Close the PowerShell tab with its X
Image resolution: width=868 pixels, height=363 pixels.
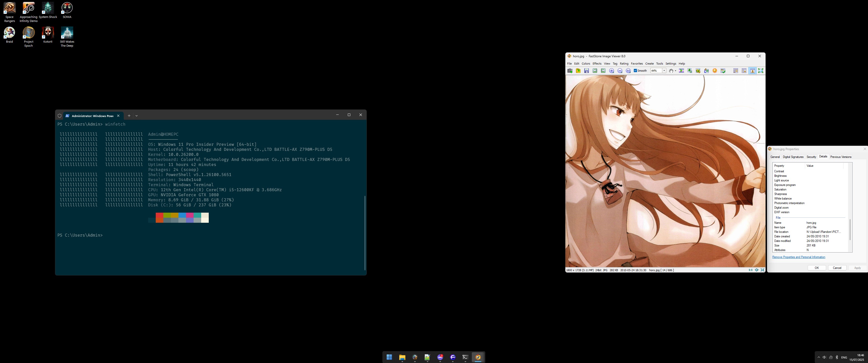tap(118, 116)
